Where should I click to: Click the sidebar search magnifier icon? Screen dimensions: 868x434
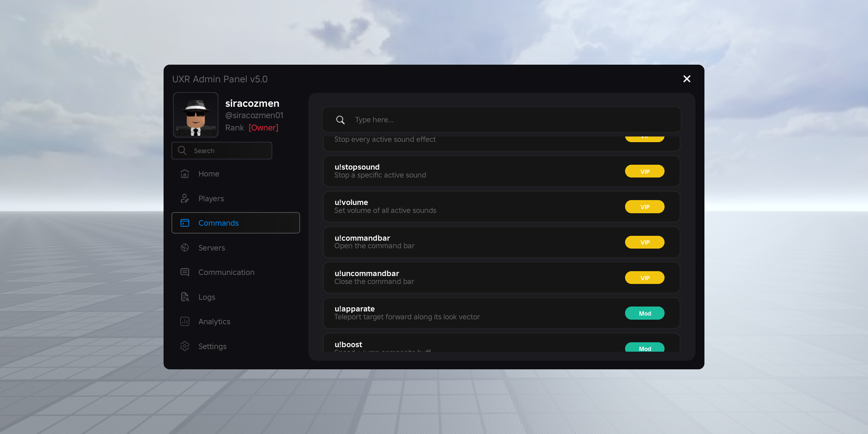pos(182,150)
